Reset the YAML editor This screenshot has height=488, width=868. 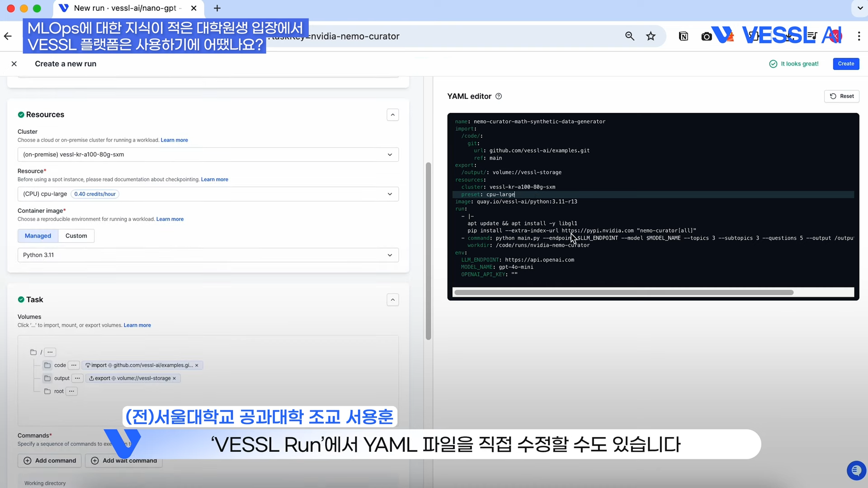coord(842,96)
